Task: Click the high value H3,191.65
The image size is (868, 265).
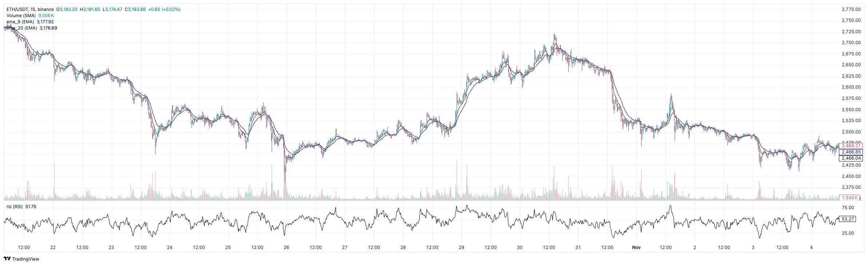Action: tap(90, 9)
